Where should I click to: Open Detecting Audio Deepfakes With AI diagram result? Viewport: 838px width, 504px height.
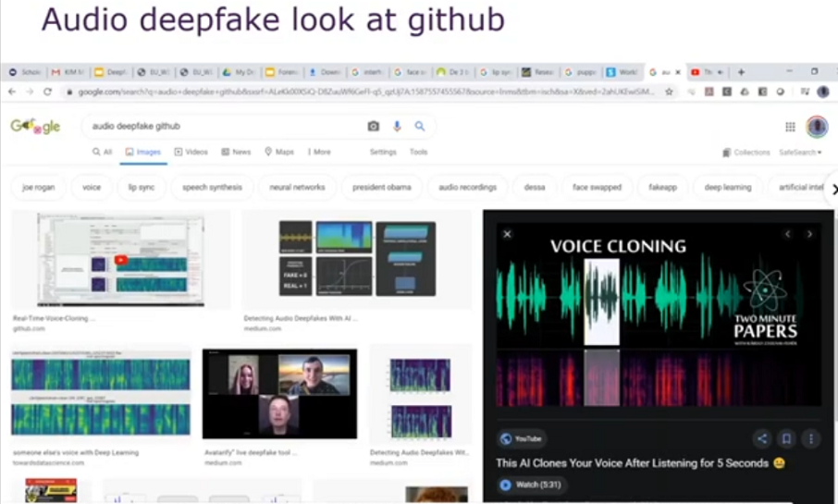point(357,259)
